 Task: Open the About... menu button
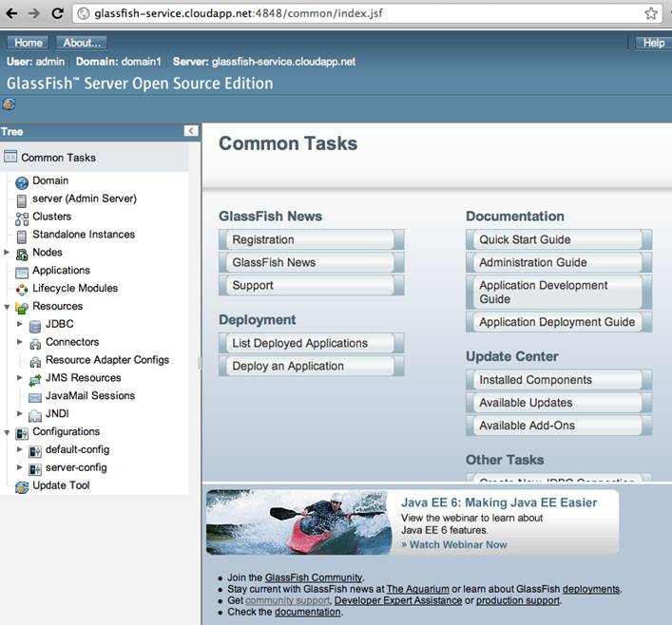83,43
